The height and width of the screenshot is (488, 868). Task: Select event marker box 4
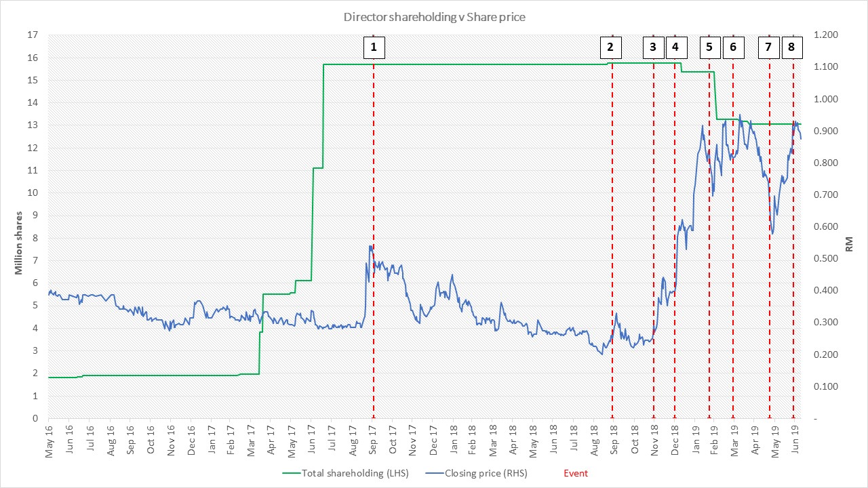pos(675,47)
